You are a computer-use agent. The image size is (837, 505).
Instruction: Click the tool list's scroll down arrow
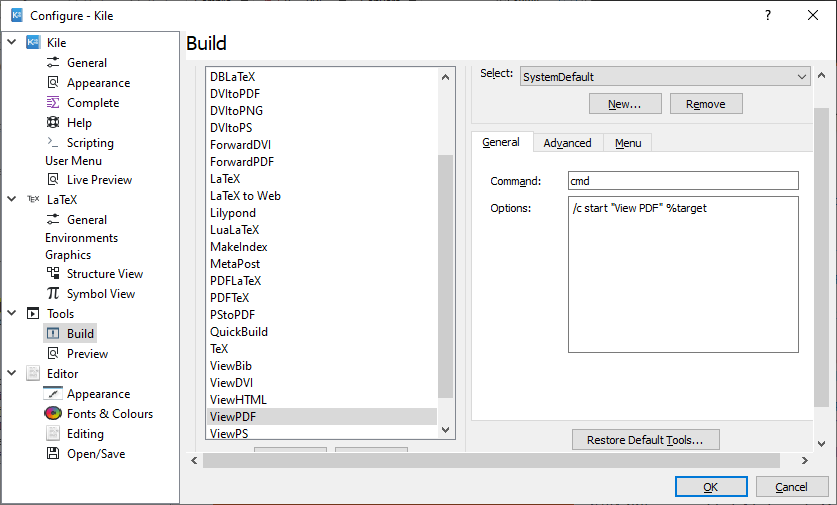(446, 430)
